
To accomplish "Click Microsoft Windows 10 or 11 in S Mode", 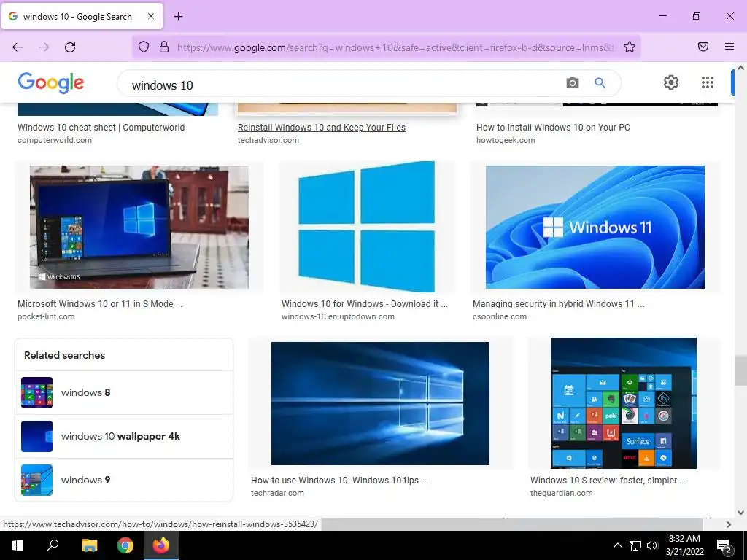I will coord(100,304).
